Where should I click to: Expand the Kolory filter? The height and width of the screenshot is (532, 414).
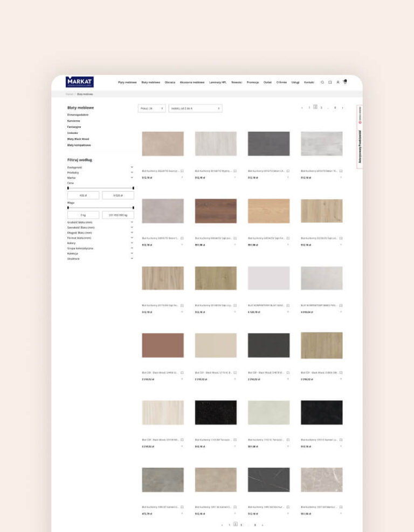point(132,243)
